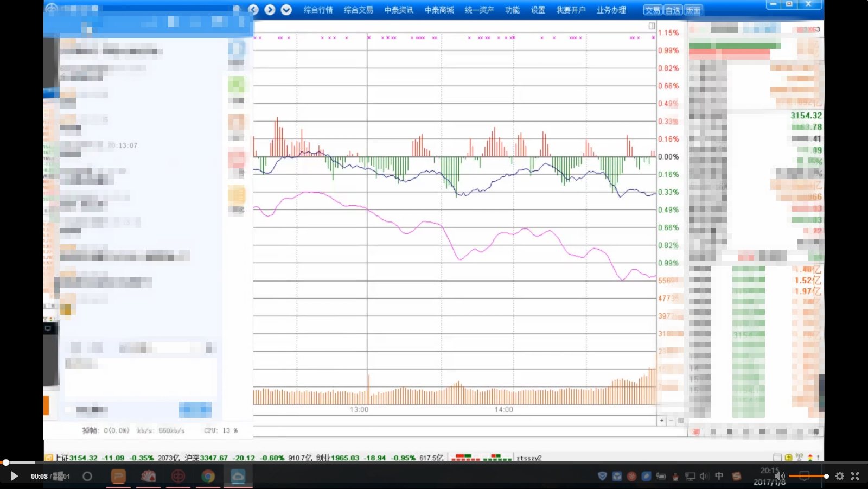Image resolution: width=868 pixels, height=489 pixels.
Task: Open the Chrome icon on the taskbar
Action: 208,476
